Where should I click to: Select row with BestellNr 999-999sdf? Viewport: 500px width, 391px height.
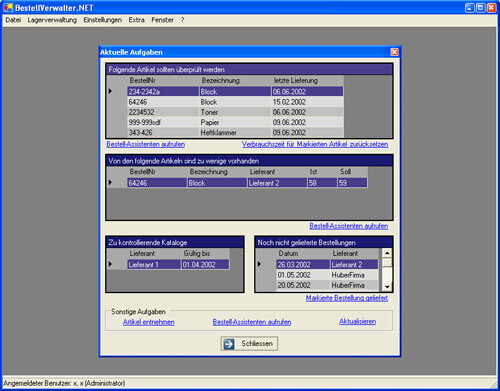(235, 122)
